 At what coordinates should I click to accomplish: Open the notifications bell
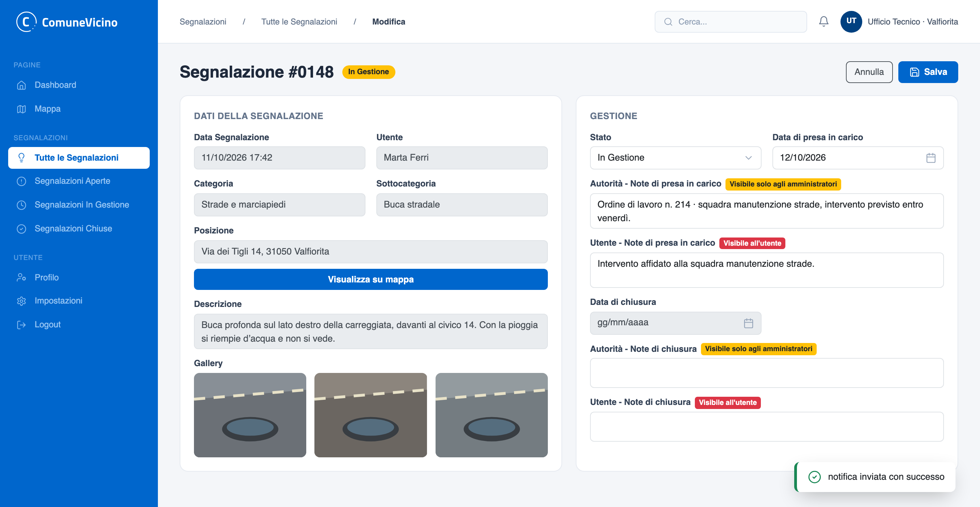[823, 22]
